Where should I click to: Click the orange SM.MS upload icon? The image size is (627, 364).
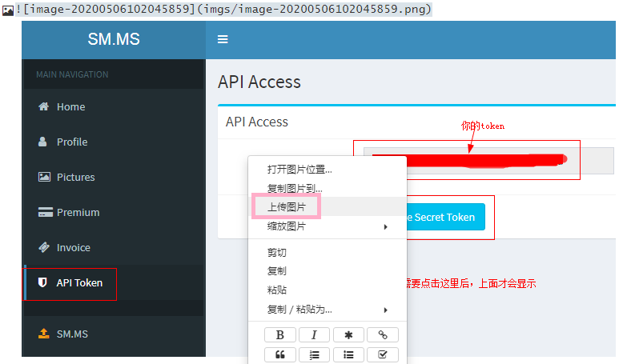[x=43, y=334]
